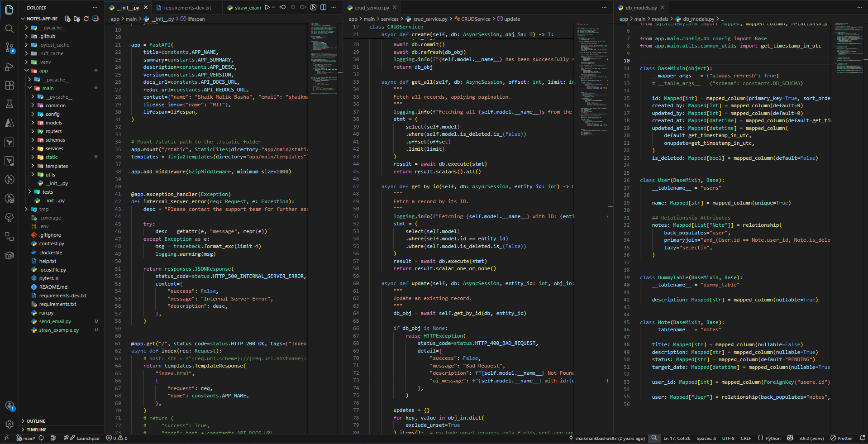Image resolution: width=868 pixels, height=444 pixels.
Task: Expand the OUTLINE section
Action: 36,421
